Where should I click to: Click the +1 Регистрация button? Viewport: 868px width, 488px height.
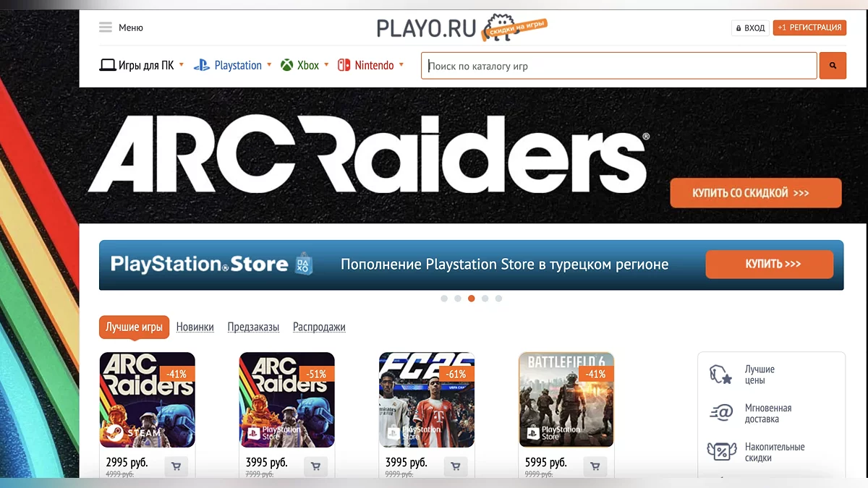pos(809,27)
